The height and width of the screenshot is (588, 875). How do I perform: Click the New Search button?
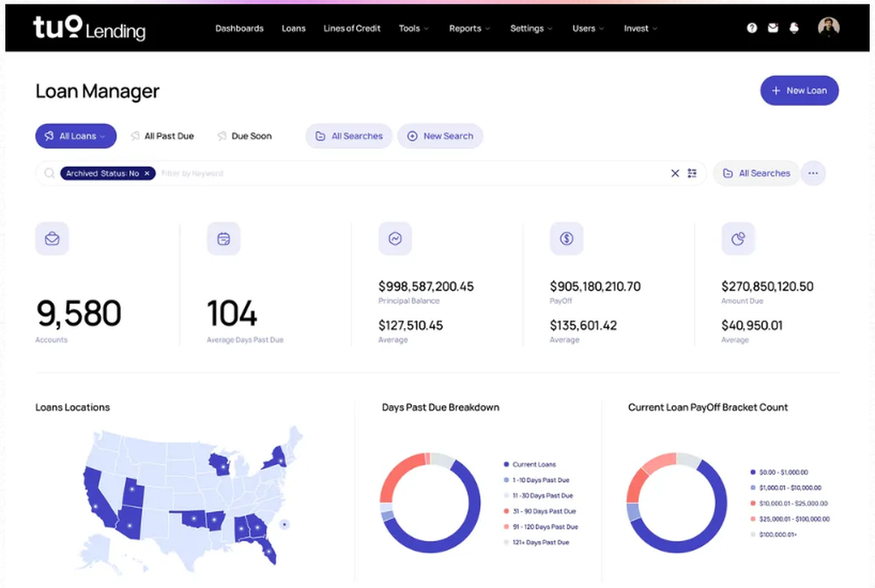pyautogui.click(x=440, y=136)
